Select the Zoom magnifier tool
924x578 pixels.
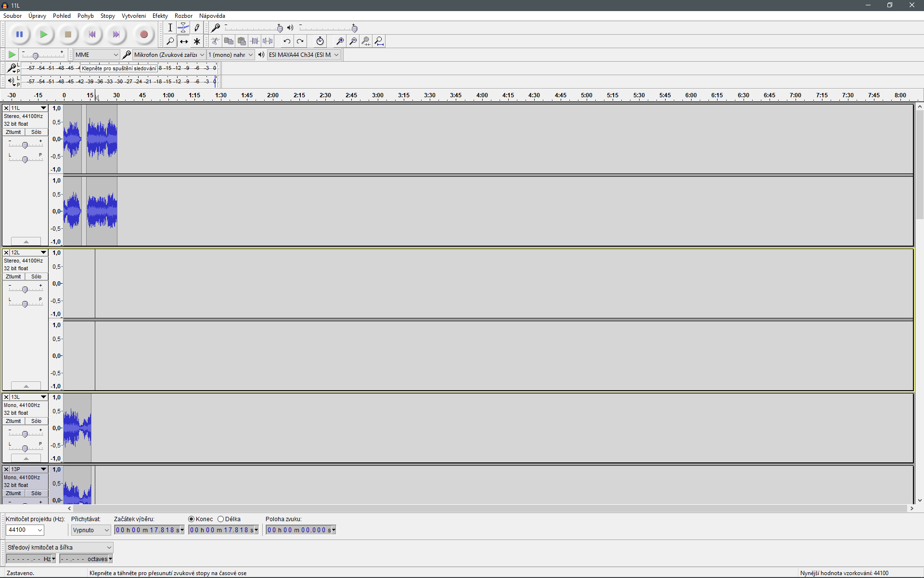pyautogui.click(x=170, y=41)
